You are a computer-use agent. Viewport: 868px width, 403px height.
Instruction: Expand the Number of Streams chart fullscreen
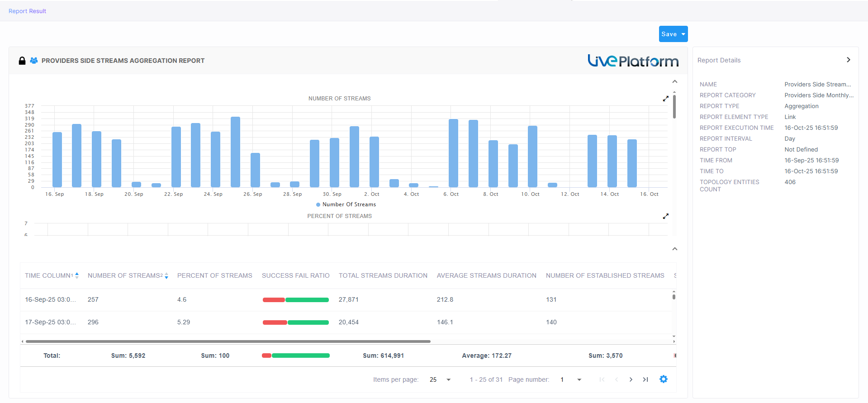665,99
